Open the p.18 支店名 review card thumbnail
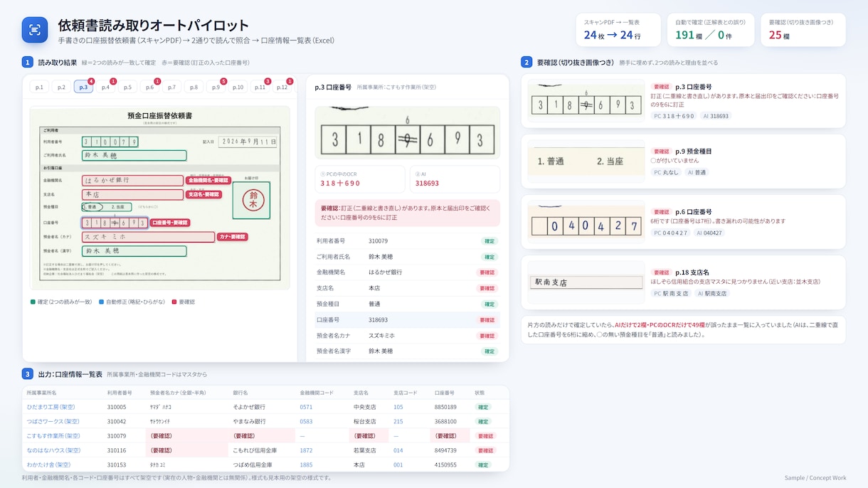The height and width of the screenshot is (488, 868). (586, 282)
